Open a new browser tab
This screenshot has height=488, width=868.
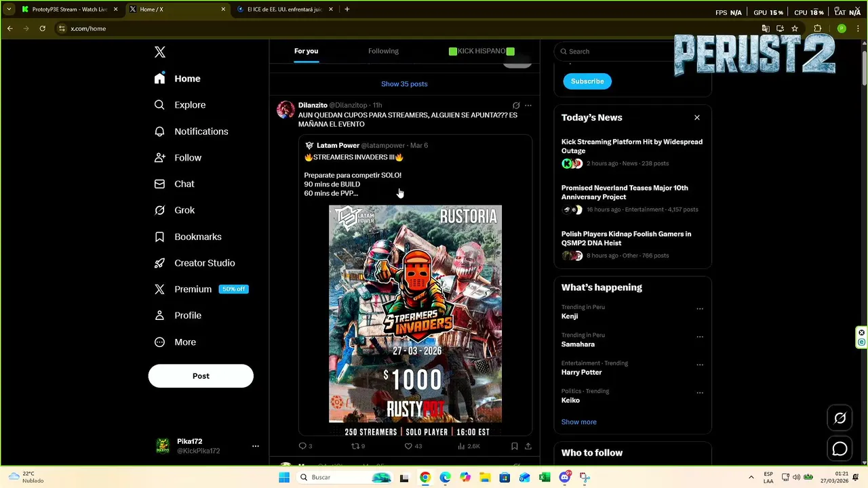pos(347,9)
